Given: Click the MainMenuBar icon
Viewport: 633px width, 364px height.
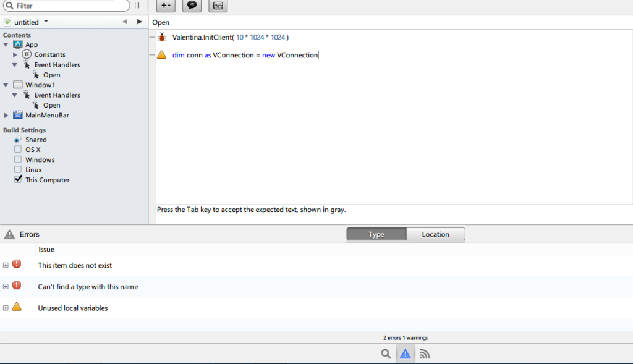Looking at the screenshot, I should (18, 115).
